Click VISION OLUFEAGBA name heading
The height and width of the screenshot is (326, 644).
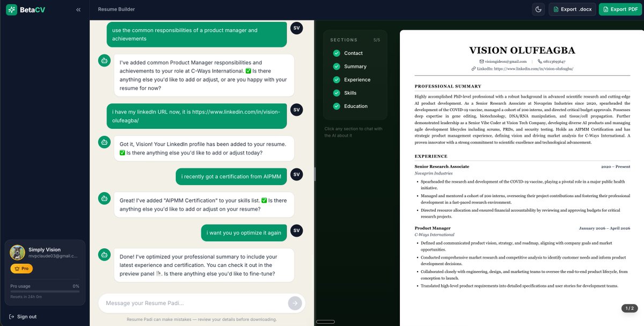522,50
